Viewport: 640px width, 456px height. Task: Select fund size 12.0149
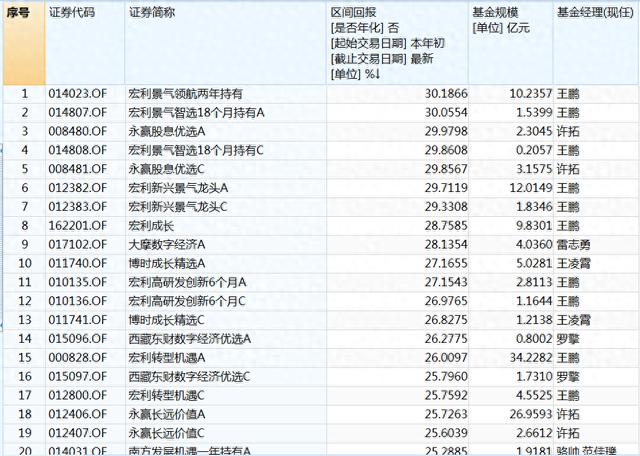tap(531, 188)
